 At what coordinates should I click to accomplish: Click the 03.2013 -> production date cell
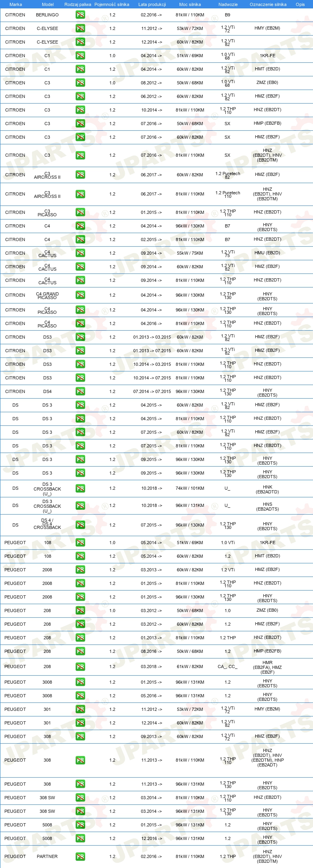(151, 570)
